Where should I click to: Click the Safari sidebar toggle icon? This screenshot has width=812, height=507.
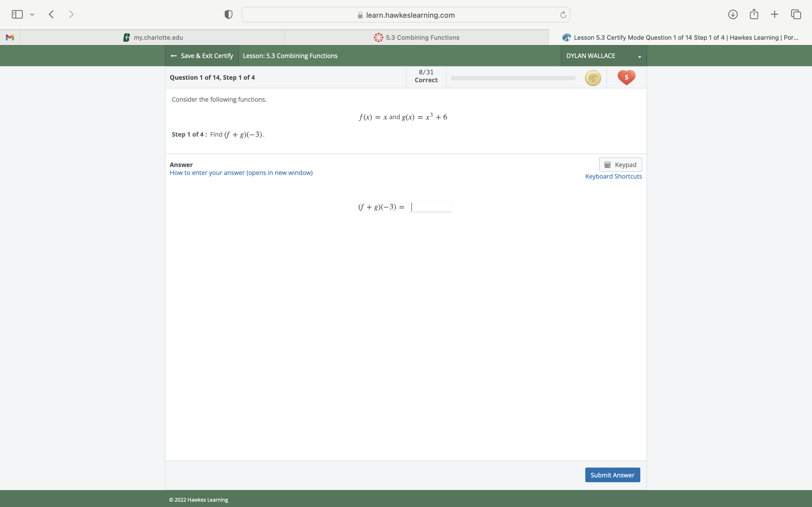(17, 14)
